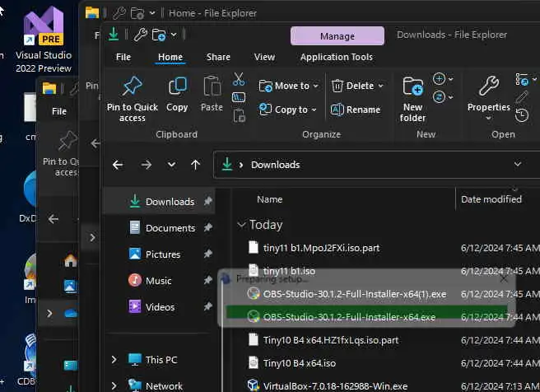The image size is (540, 392).
Task: Select OBS-Studio-30.1.2-Full-Installer-x64(1).exe file
Action: (354, 294)
